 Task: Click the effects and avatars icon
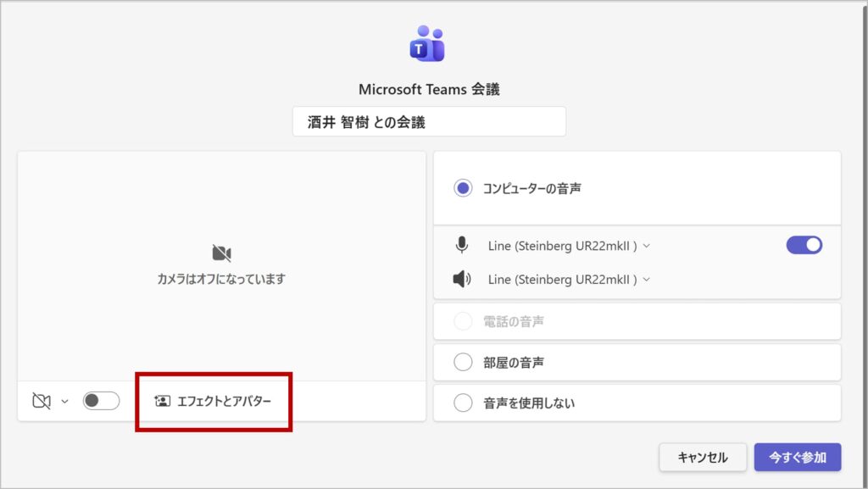click(162, 401)
